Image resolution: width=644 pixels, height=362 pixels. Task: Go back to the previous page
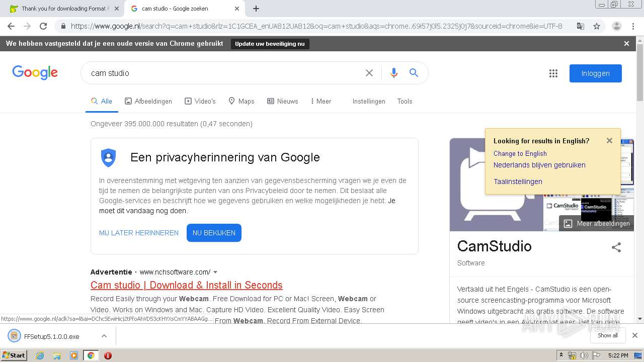point(11,26)
